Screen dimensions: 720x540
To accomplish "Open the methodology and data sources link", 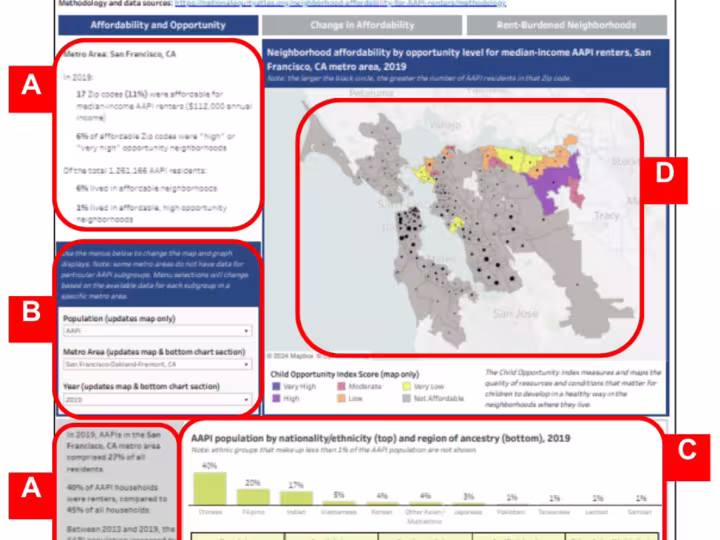I will (x=340, y=3).
